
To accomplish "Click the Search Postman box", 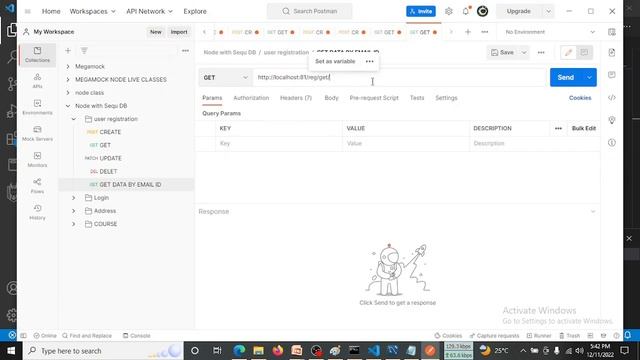I will (309, 11).
